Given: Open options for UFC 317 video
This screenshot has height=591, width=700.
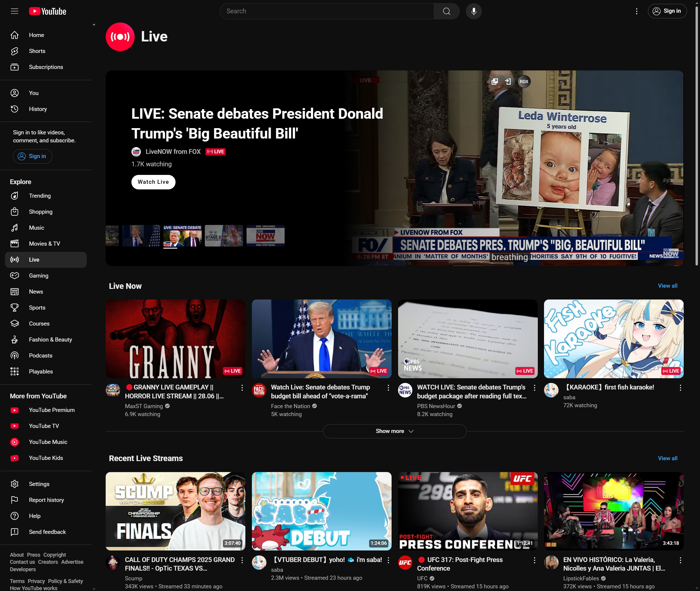Looking at the screenshot, I should click(x=534, y=560).
